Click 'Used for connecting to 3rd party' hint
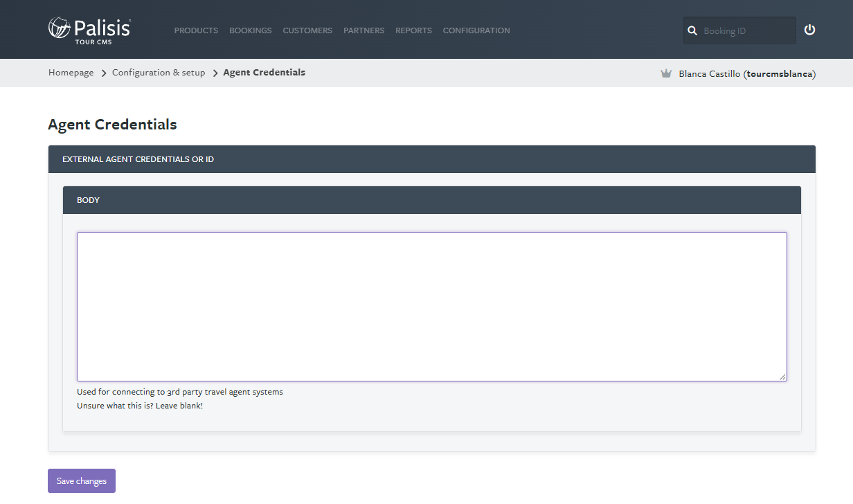This screenshot has height=504, width=853. point(180,392)
